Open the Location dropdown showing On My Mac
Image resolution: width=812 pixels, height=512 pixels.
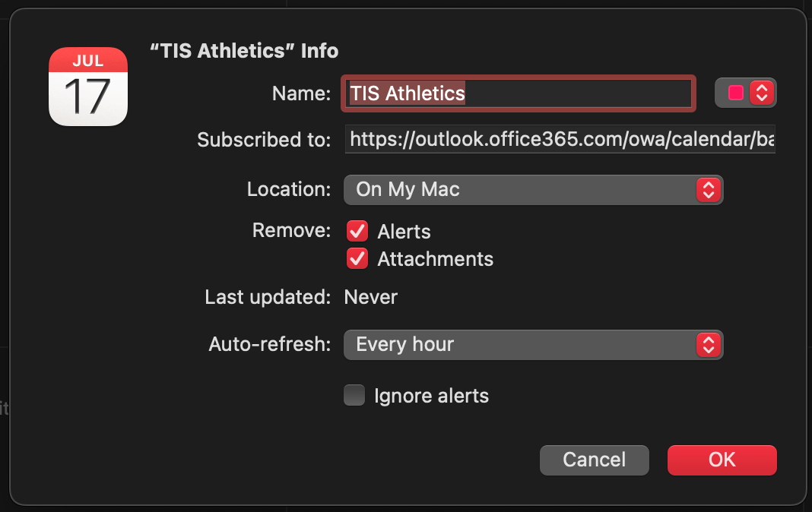pos(525,189)
